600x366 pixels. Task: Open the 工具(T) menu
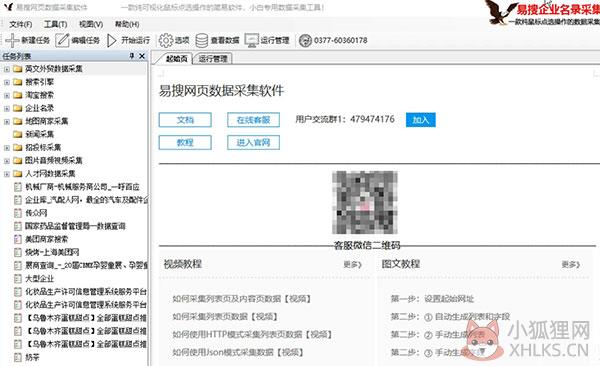(55, 24)
